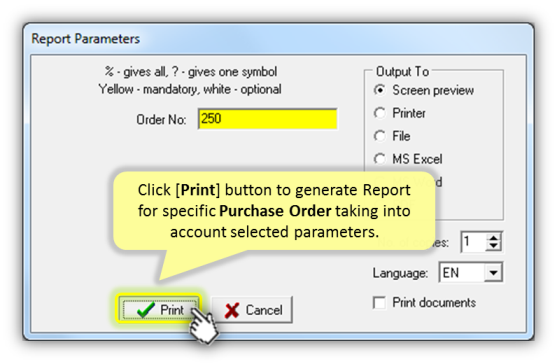
Task: Increase number of copies with up arrow
Action: click(493, 238)
